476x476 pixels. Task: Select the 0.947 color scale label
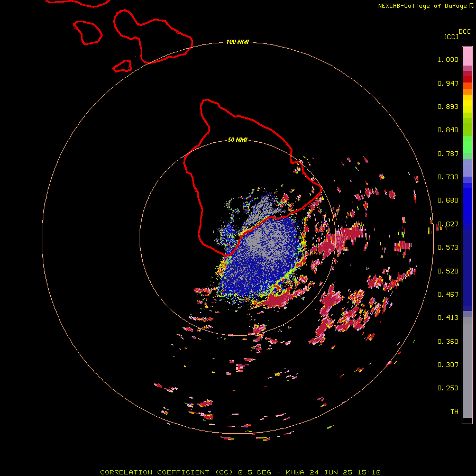pyautogui.click(x=448, y=83)
